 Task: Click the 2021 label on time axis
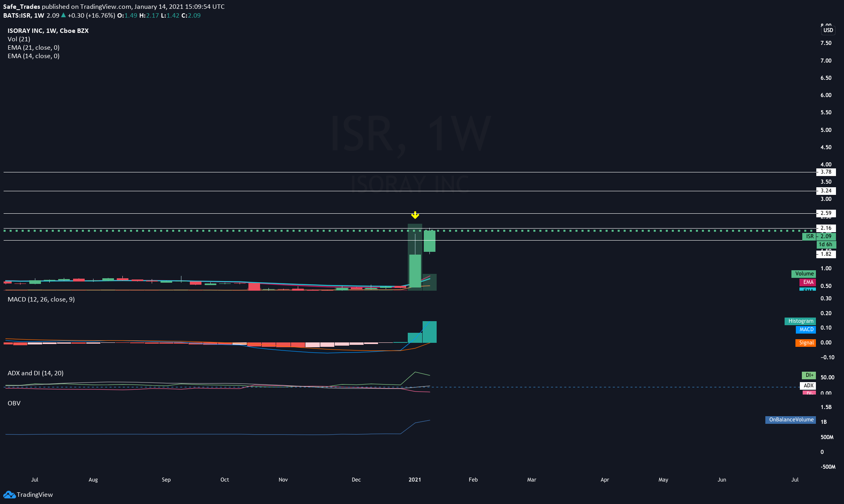point(415,480)
